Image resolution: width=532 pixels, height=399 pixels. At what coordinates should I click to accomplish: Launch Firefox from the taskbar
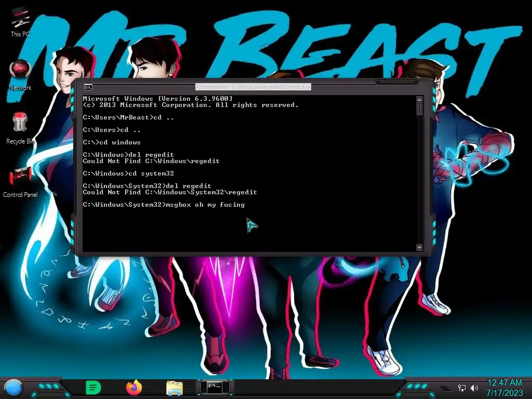(134, 388)
